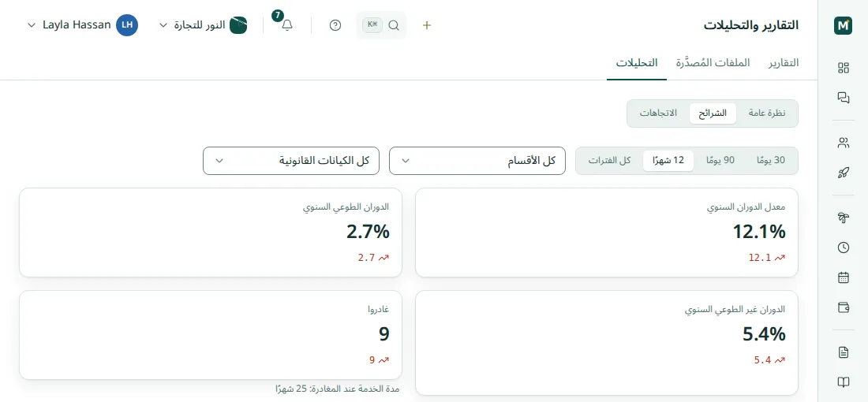The image size is (868, 402).
Task: Click the معدل الدوران السنوي card title
Action: point(746,207)
